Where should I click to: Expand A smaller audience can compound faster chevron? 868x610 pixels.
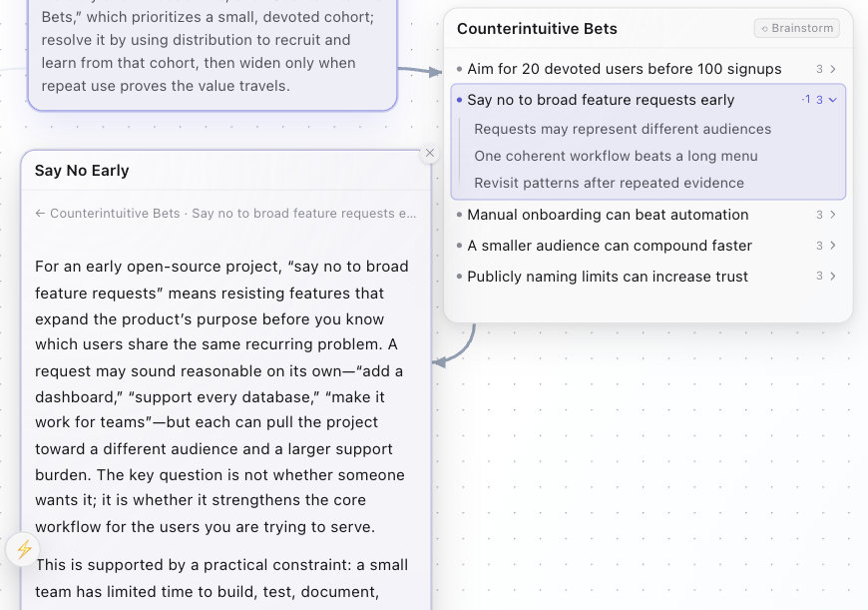pyautogui.click(x=832, y=246)
